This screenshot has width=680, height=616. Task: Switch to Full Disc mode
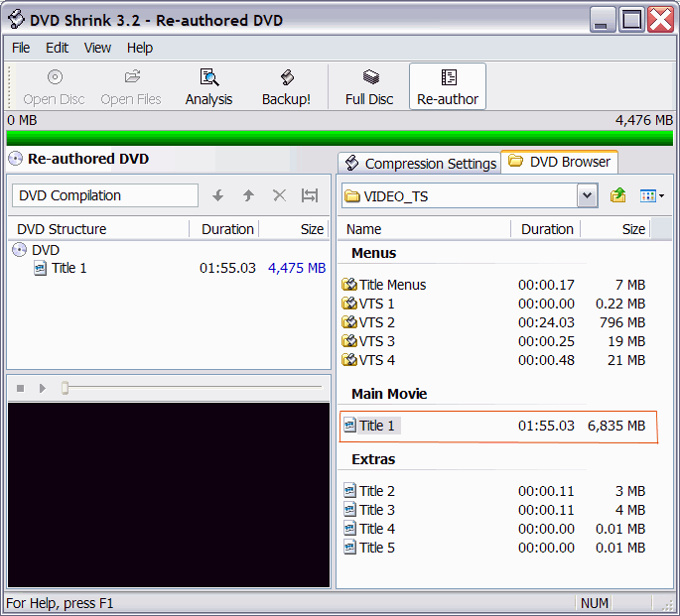pyautogui.click(x=369, y=86)
